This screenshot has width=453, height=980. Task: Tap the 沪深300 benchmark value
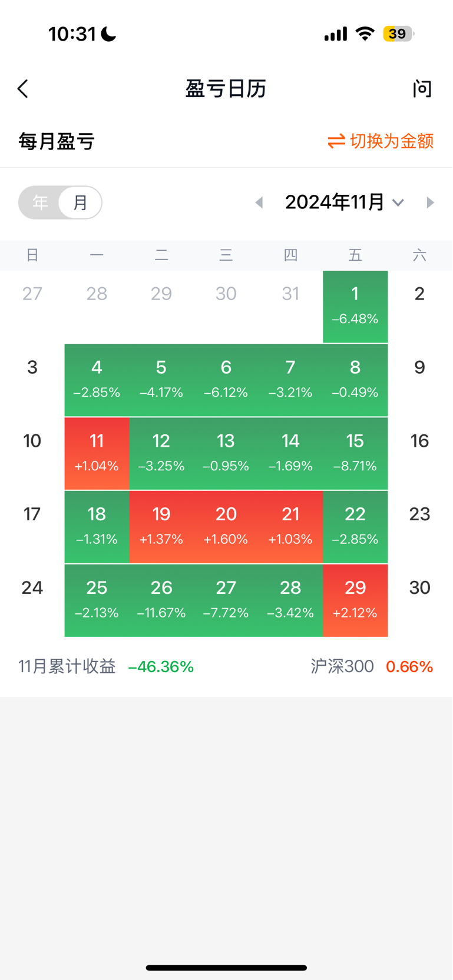point(409,667)
